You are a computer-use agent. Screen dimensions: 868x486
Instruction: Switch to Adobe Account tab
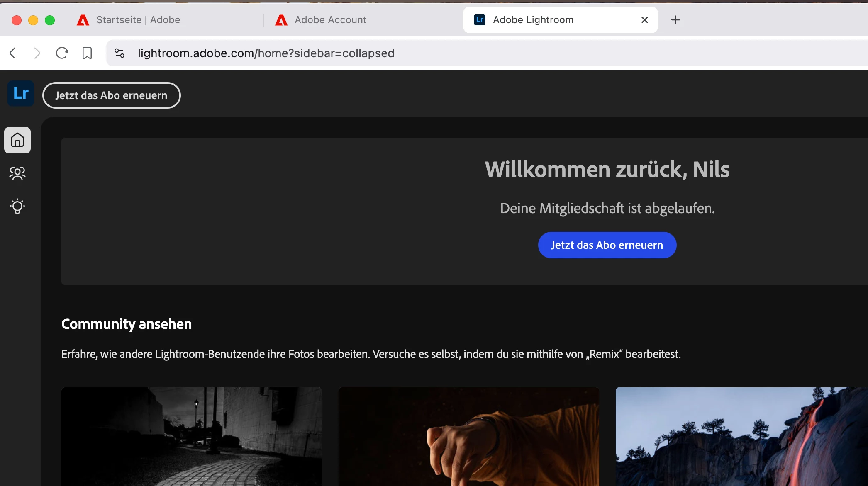coord(330,20)
